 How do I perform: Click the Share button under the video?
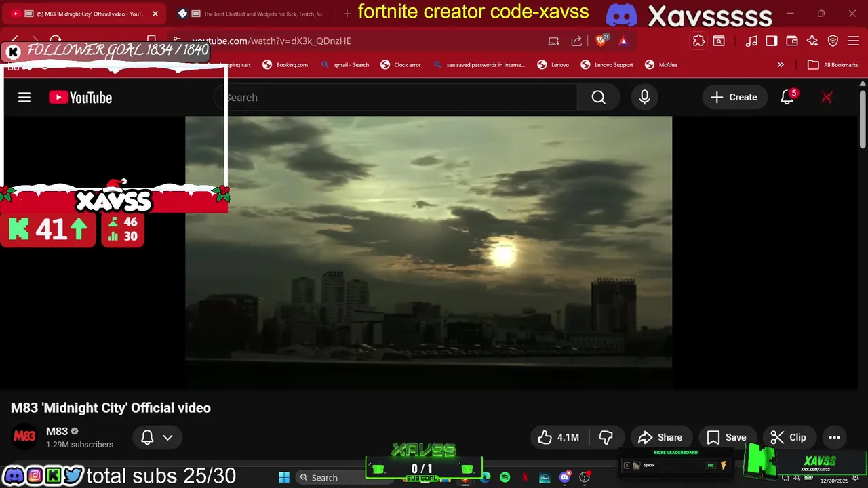point(660,438)
